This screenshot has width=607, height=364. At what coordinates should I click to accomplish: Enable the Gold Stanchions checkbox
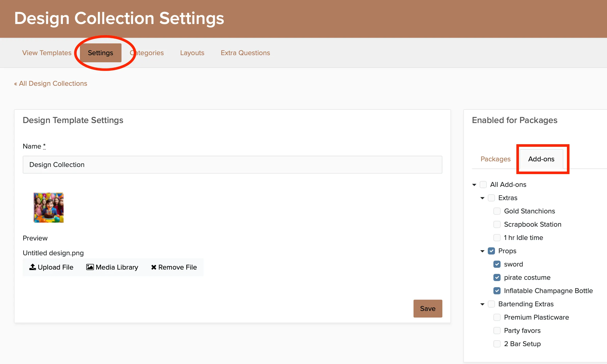[x=497, y=211]
